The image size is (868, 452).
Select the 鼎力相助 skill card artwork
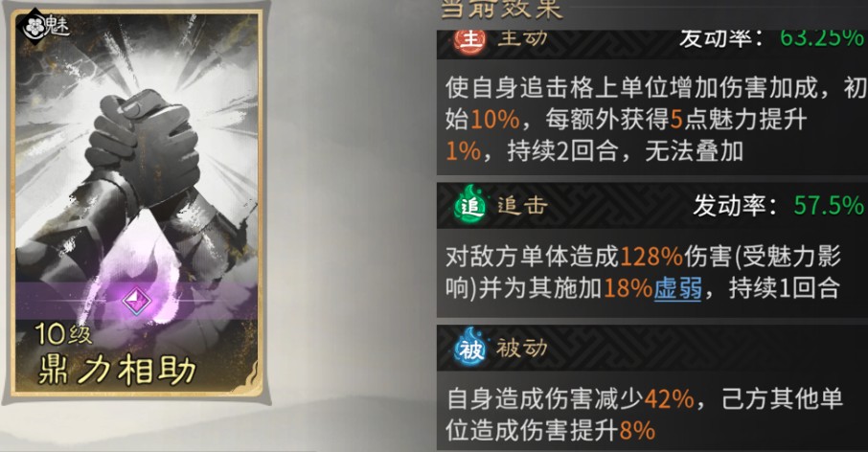[137, 204]
